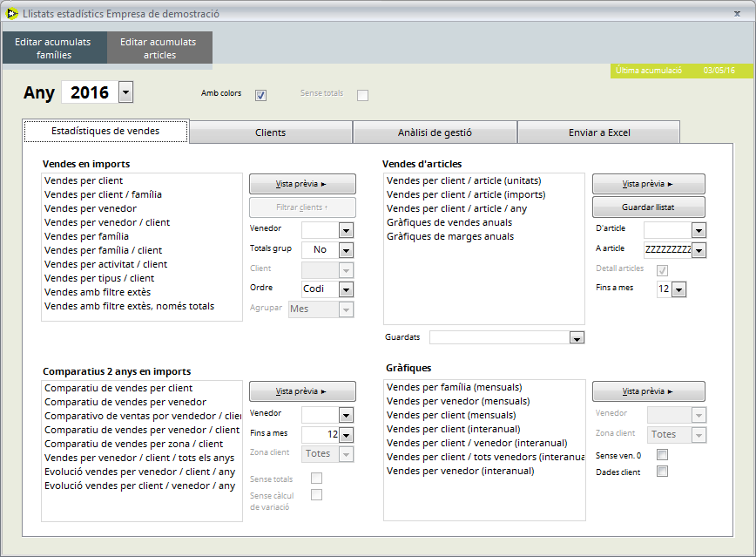756x557 pixels.
Task: Select 'Comparatiu de vendes per zona / client'
Action: 142,444
